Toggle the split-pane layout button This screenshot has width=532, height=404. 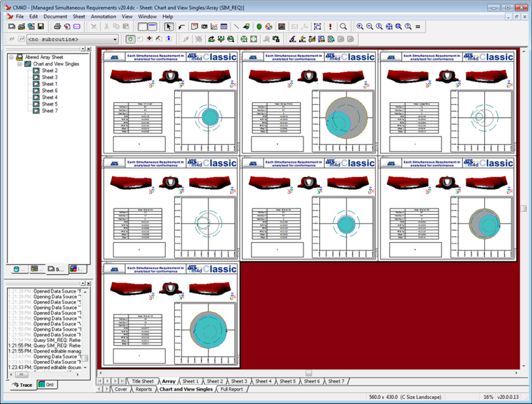[x=143, y=26]
